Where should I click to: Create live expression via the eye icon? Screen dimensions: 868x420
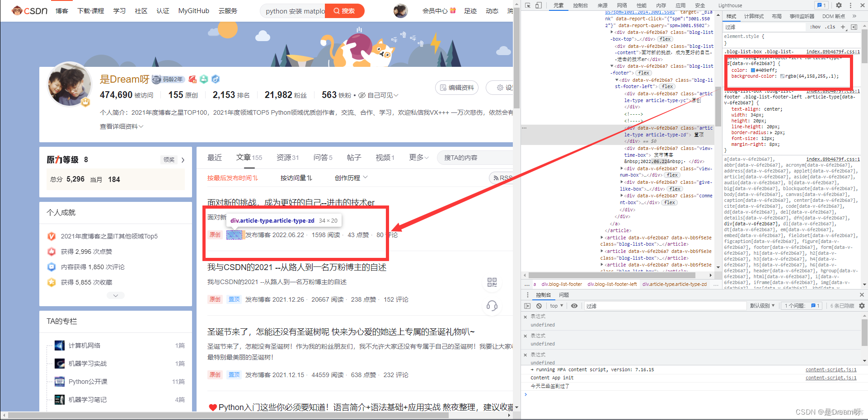[574, 306]
